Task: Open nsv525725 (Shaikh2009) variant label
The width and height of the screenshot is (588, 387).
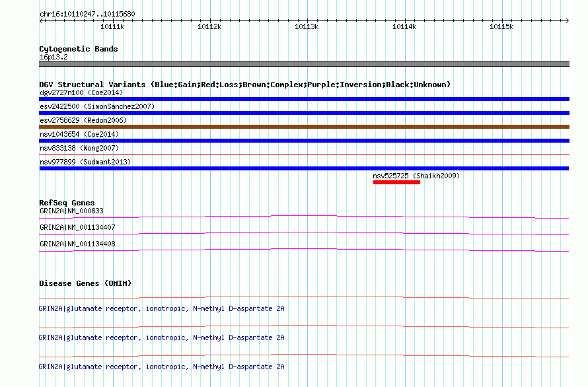Action: click(416, 176)
